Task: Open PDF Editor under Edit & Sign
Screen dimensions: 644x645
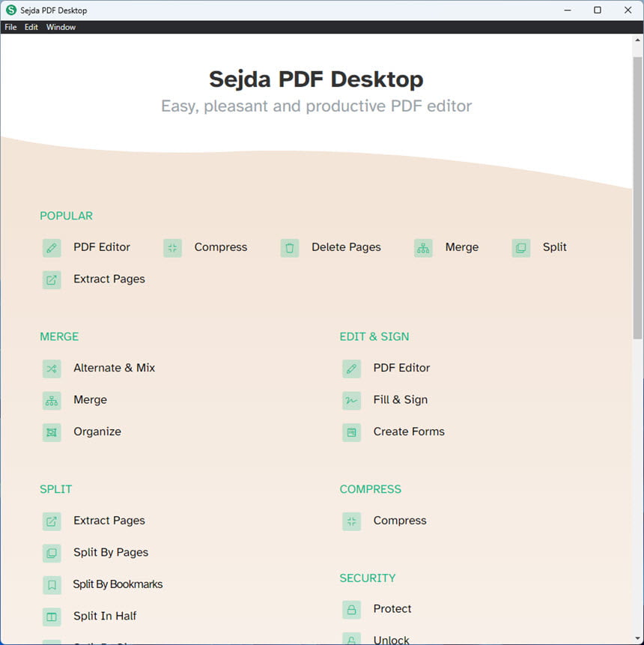Action: pyautogui.click(x=402, y=368)
